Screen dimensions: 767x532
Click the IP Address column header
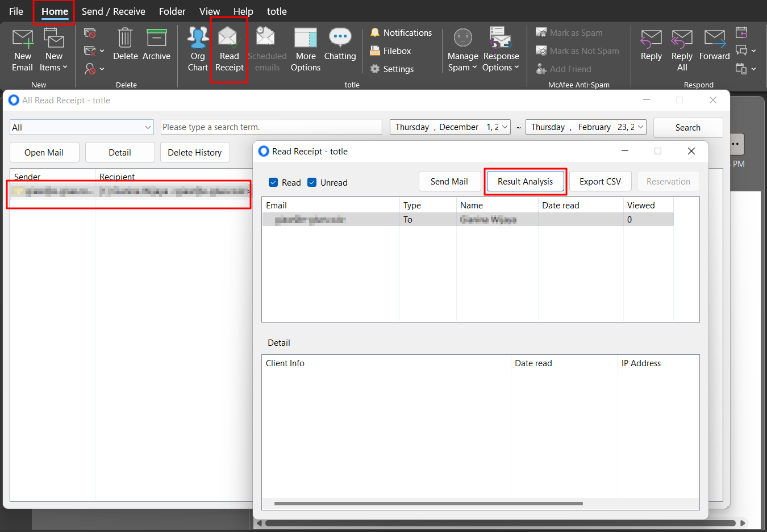(x=658, y=363)
